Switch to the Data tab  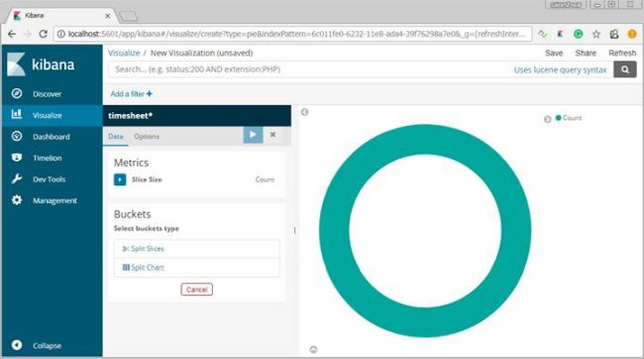click(x=115, y=137)
